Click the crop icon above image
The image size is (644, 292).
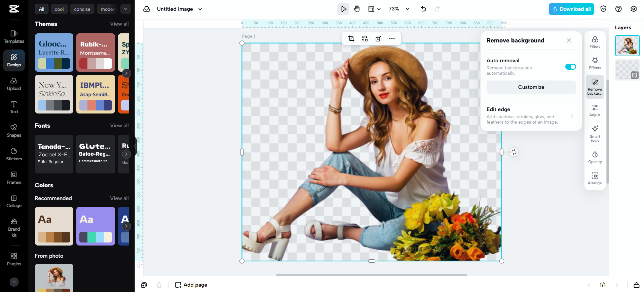point(351,38)
